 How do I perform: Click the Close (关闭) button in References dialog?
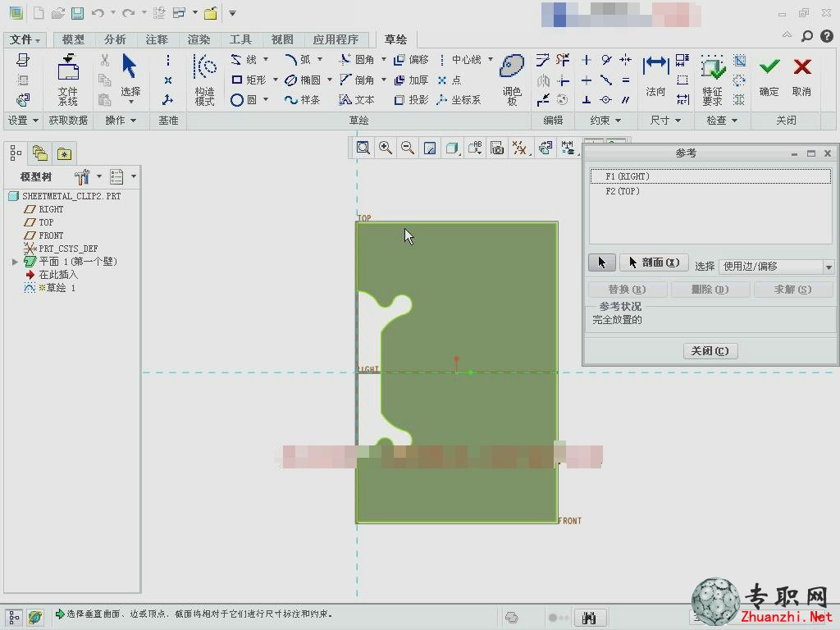pos(710,351)
